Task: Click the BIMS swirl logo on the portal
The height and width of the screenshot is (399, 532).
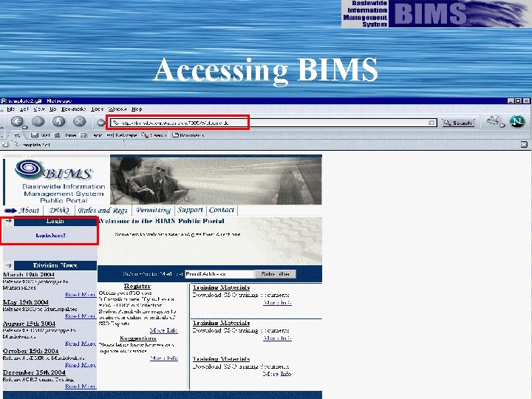Action: pyautogui.click(x=29, y=169)
